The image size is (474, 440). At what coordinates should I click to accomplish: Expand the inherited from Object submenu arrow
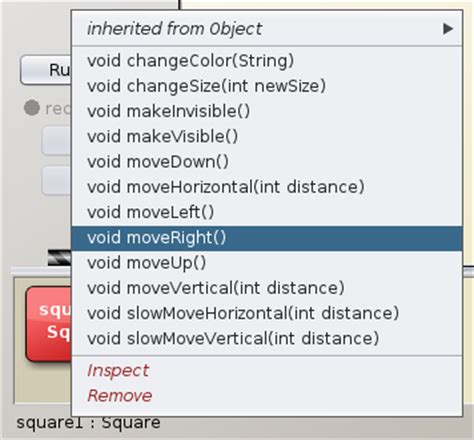point(448,29)
